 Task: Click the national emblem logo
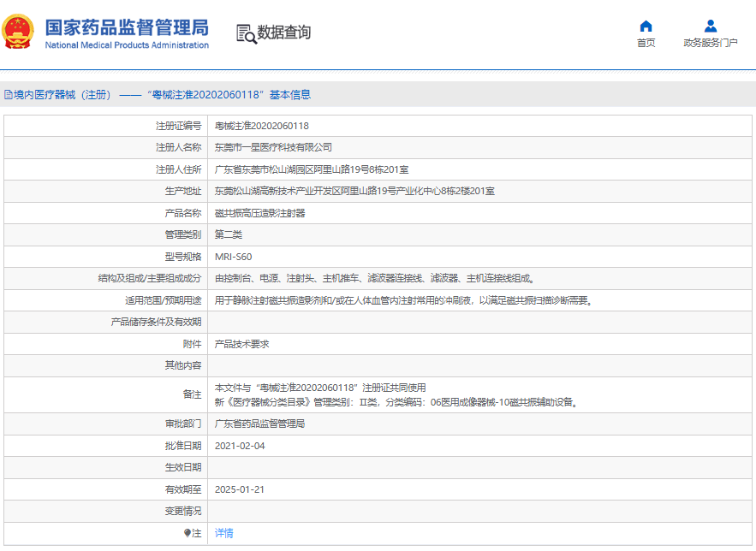pyautogui.click(x=18, y=32)
